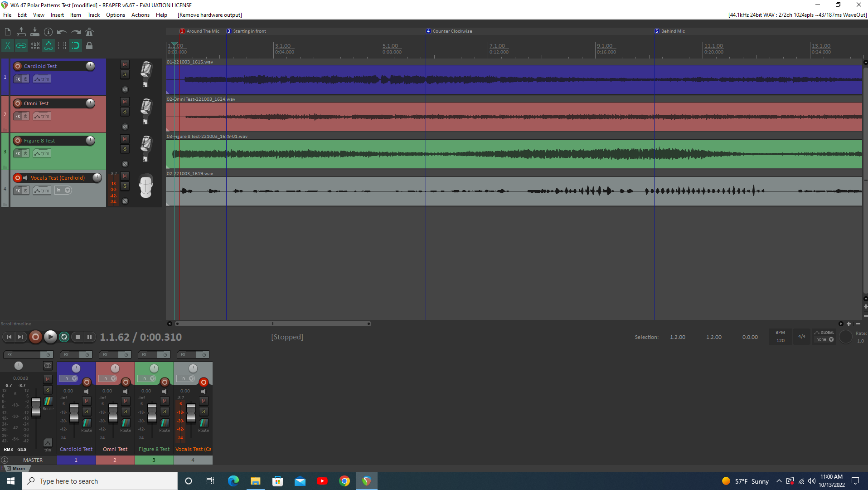This screenshot has width=868, height=490.
Task: Open Microsoft Edge from the taskbar
Action: click(x=233, y=481)
